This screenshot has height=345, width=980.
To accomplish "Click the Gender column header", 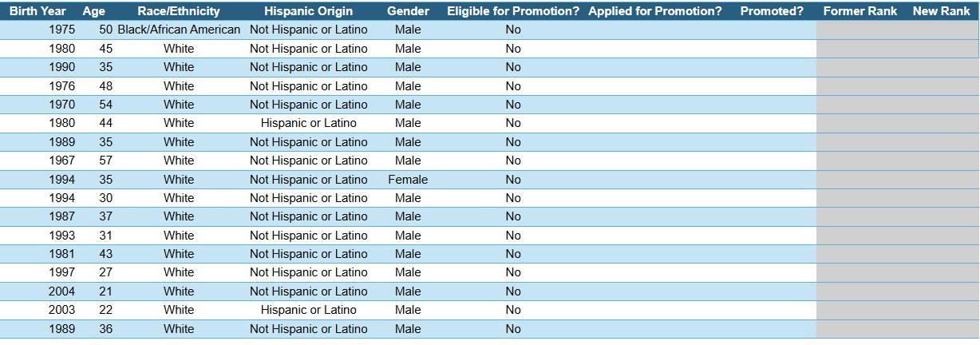I will (408, 11).
